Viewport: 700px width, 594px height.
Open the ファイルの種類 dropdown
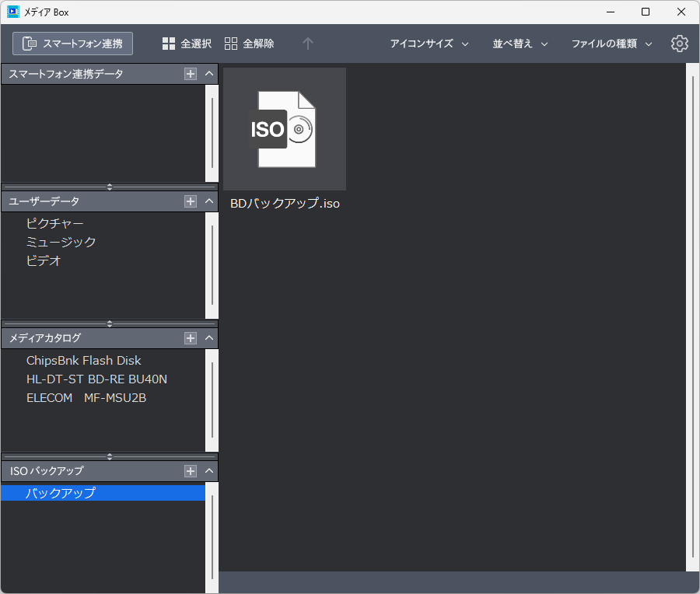(612, 44)
